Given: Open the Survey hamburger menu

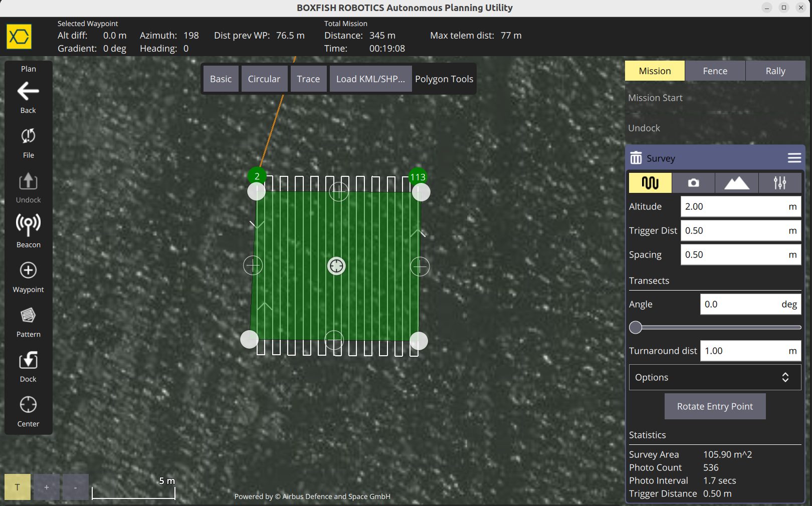Looking at the screenshot, I should pos(794,158).
